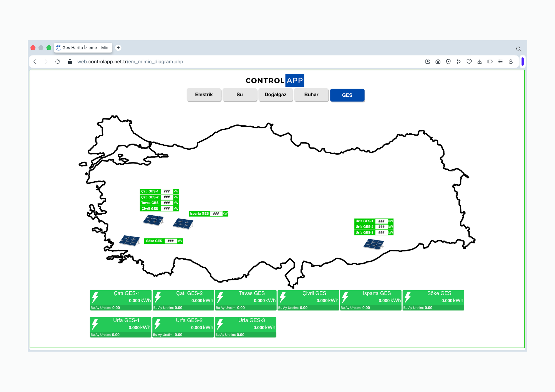The height and width of the screenshot is (392, 555).
Task: Click lightning bolt on Urfa GES-2 card
Action: coord(158,324)
